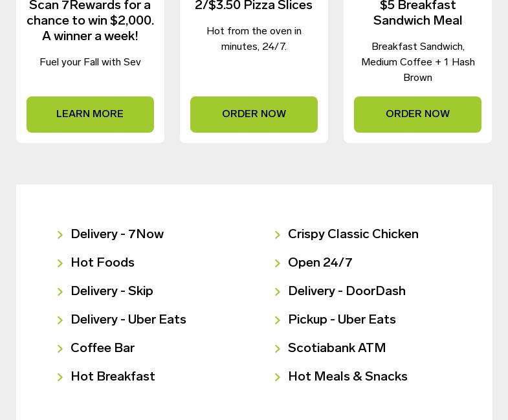Click the 2/$3.50 Pizza Slices heading

coord(254,5)
